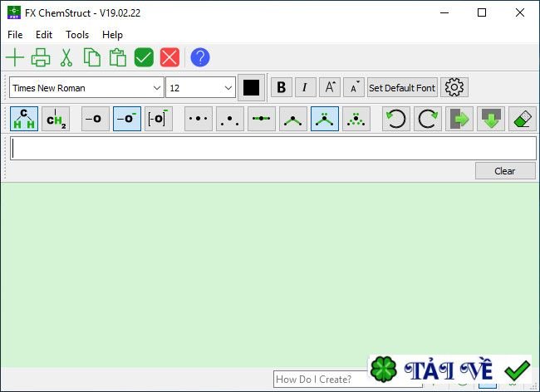This screenshot has width=540, height=392.
Task: Decrease font size with small A
Action: 354,87
